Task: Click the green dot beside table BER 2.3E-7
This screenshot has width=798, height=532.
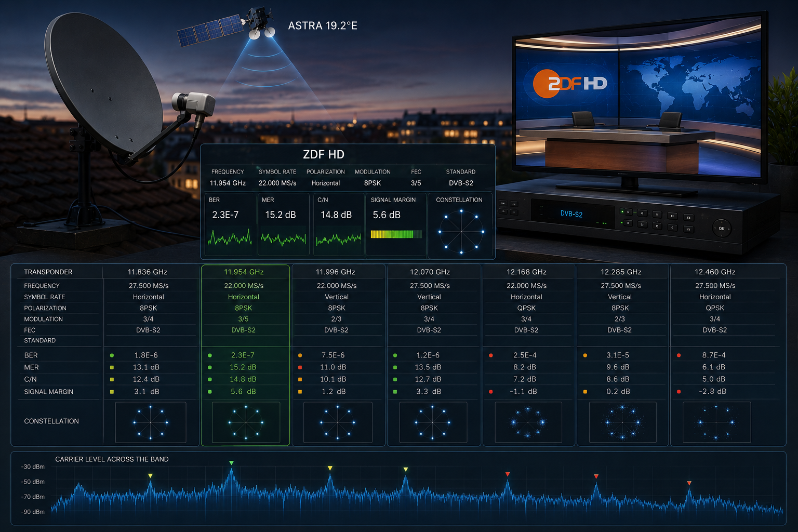Action: coord(209,355)
